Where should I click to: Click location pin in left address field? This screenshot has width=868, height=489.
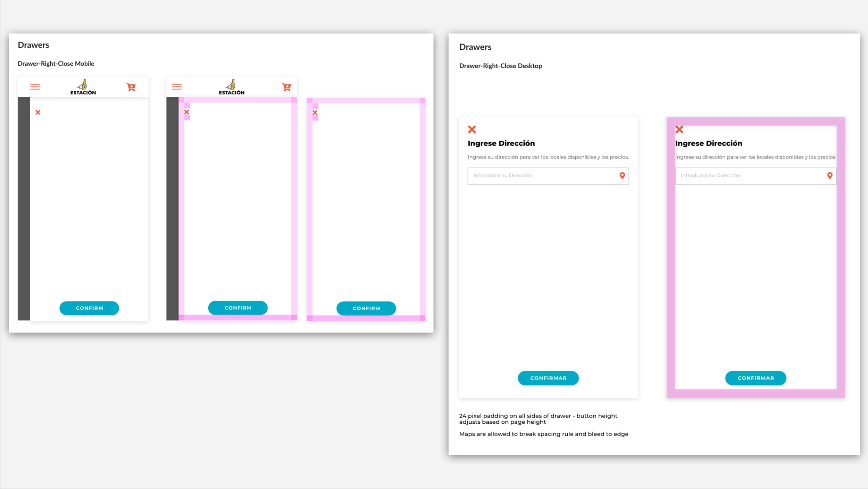(x=622, y=176)
